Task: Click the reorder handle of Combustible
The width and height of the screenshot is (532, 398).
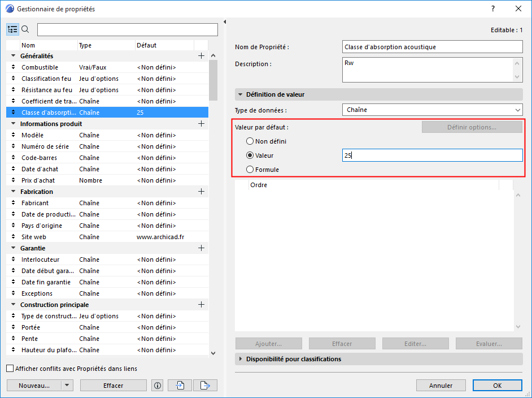Action: (x=13, y=67)
